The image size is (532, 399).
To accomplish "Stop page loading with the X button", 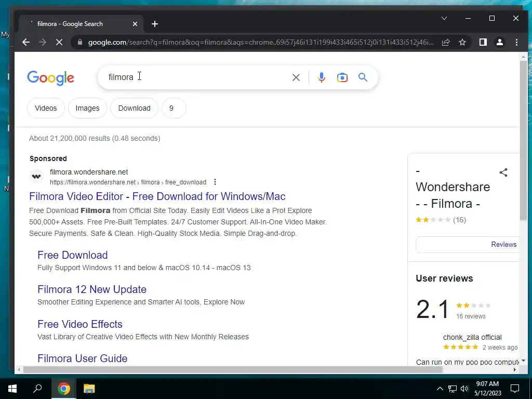I will 59,42.
